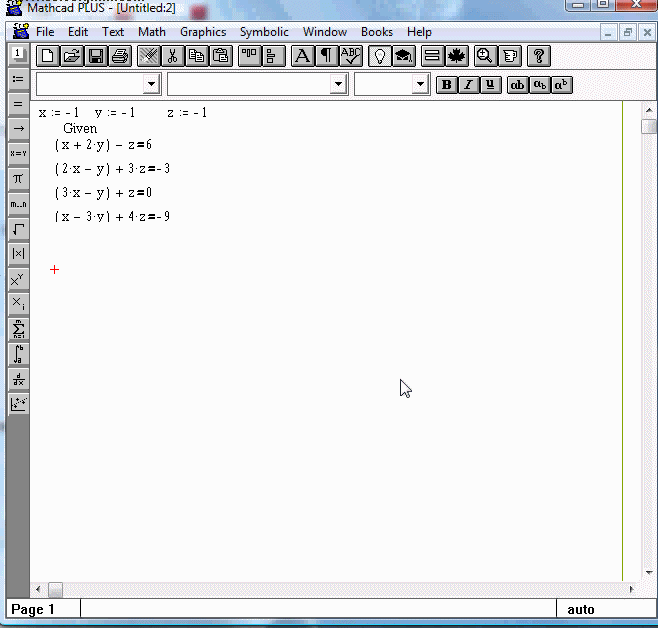Click the superscript format button
Screen dimensions: 658x628
coord(562,85)
